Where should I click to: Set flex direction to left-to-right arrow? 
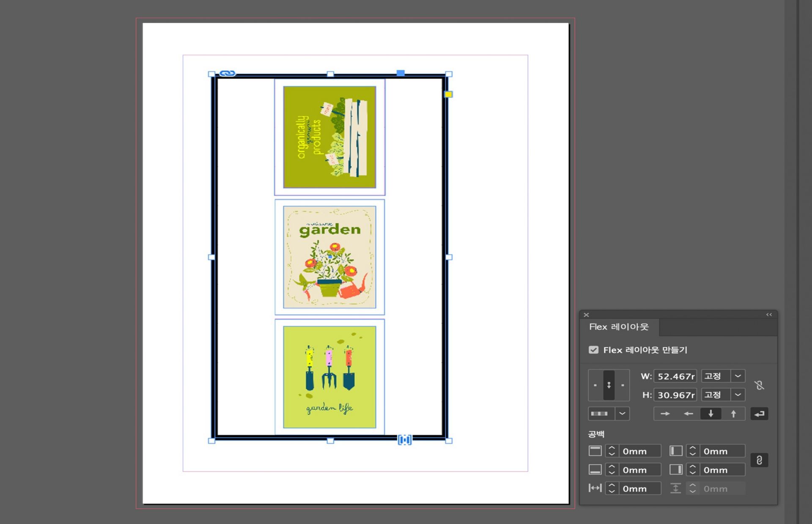665,414
